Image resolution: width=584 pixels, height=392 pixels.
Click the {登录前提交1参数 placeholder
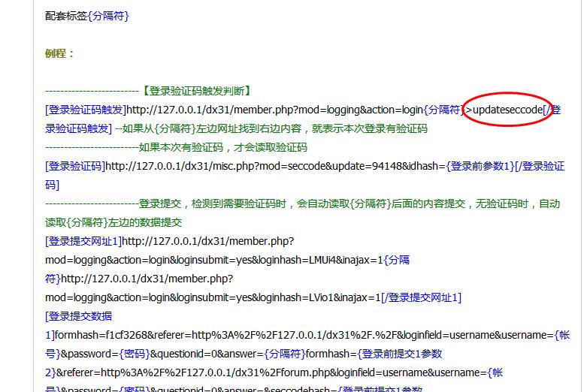[x=398, y=354]
